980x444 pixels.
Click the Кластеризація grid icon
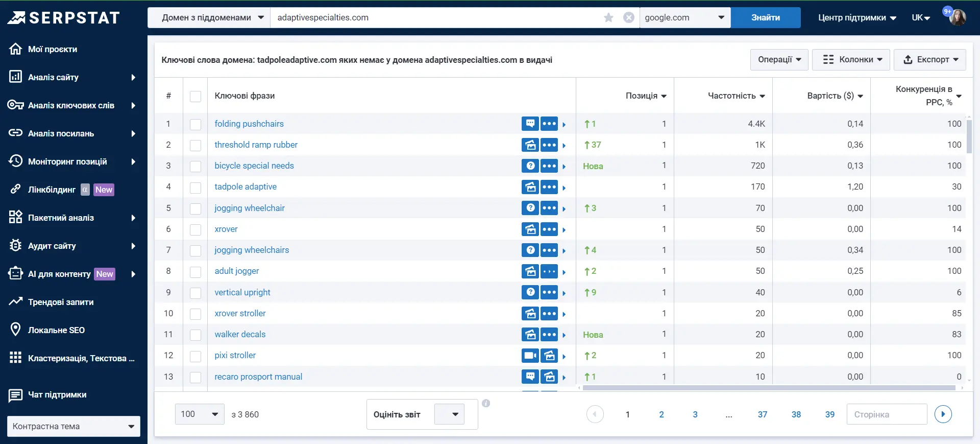pyautogui.click(x=15, y=358)
